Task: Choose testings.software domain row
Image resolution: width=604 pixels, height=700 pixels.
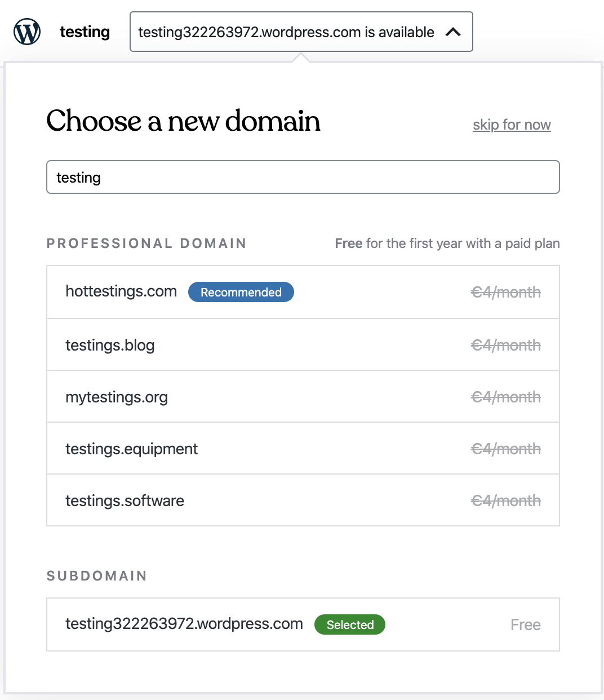Action: tap(303, 500)
